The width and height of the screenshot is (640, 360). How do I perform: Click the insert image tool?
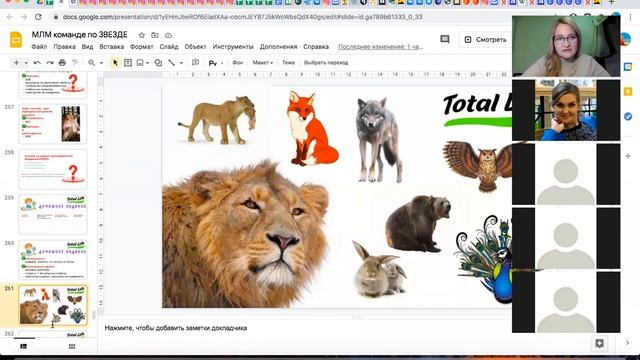coord(140,63)
